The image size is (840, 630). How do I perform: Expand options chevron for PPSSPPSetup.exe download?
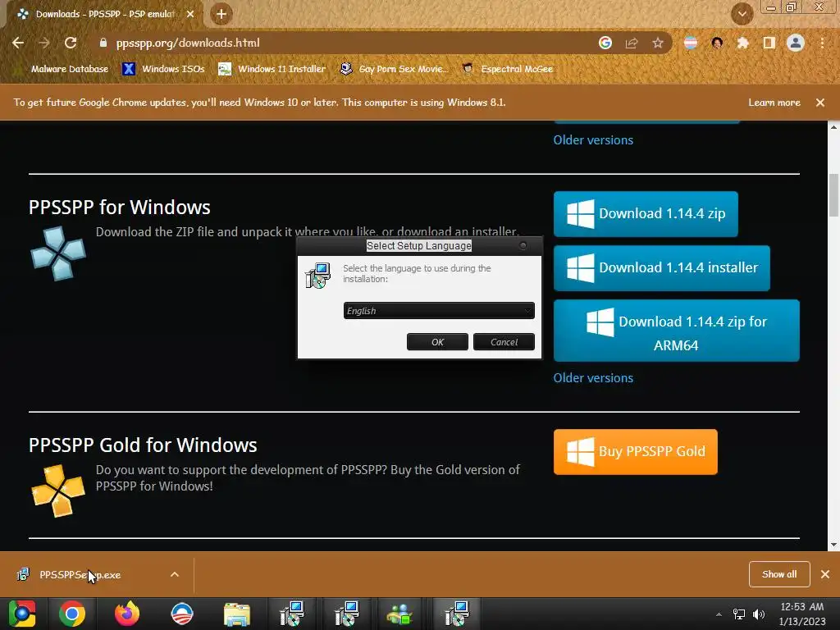click(x=175, y=575)
